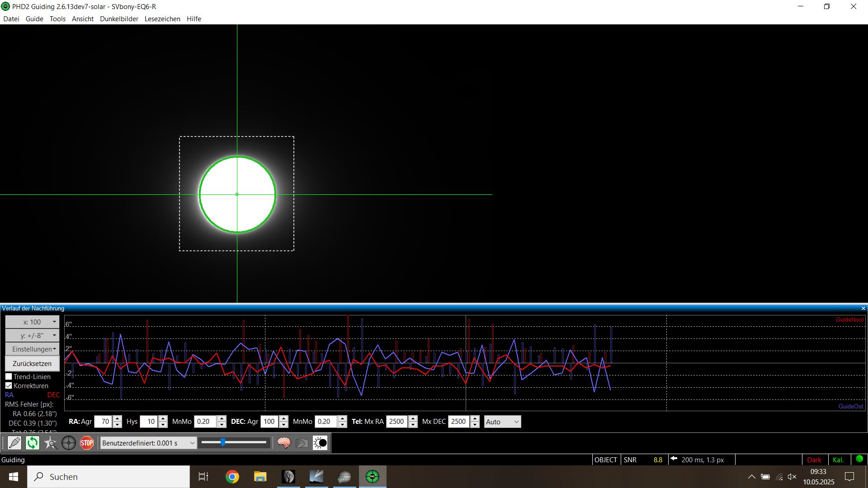868x488 pixels.
Task: Click the battery tray icon
Action: [x=765, y=477]
